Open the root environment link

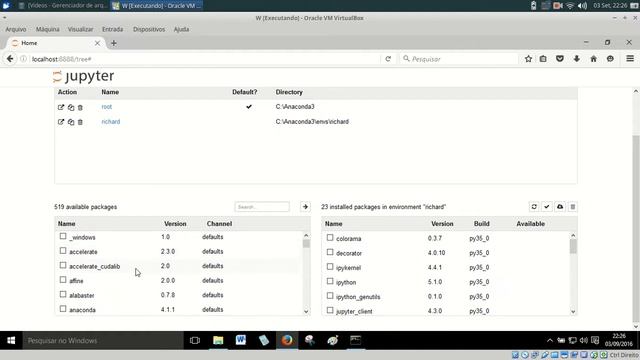click(x=107, y=107)
